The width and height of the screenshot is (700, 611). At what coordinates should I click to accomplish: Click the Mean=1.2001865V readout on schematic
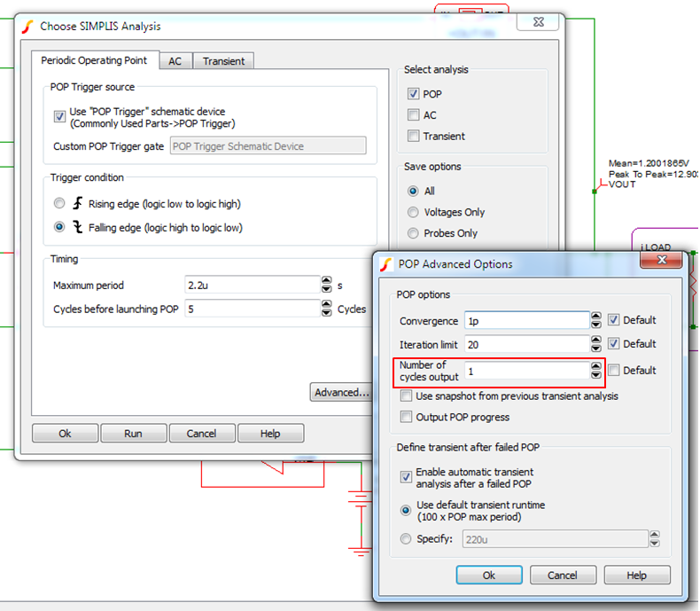649,163
